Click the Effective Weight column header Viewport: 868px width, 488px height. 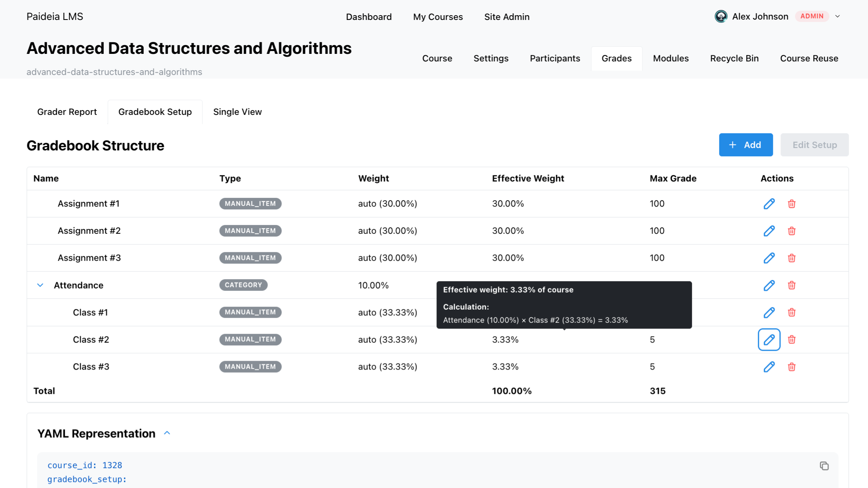(x=528, y=178)
